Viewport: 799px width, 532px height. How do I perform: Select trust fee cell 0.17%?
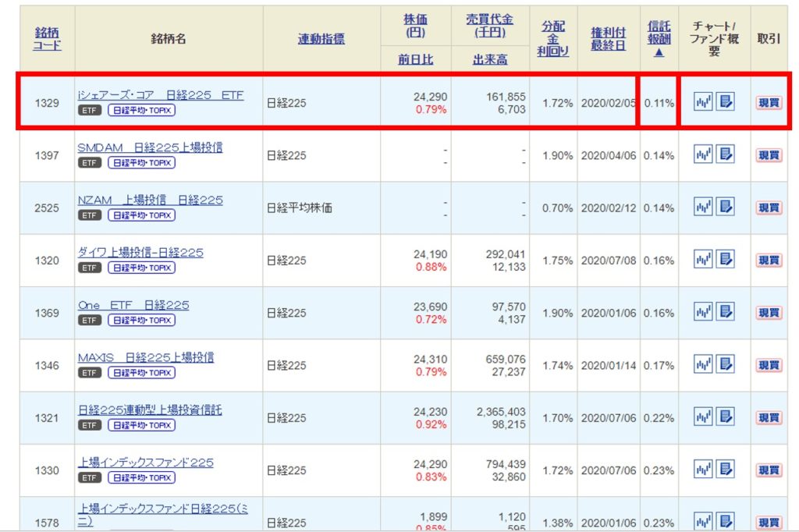tap(659, 365)
